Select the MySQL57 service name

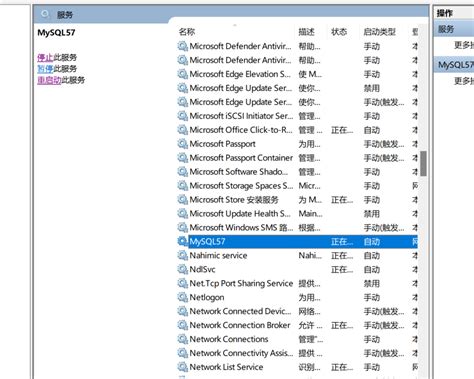click(x=207, y=242)
